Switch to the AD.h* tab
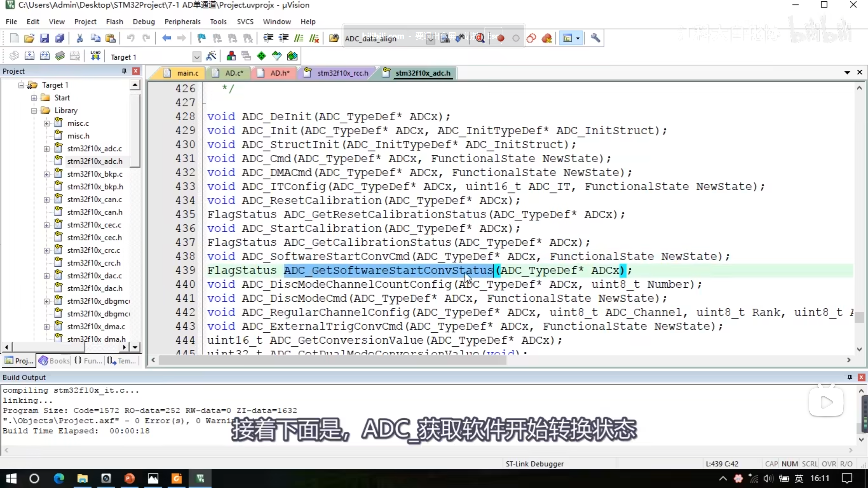Image resolution: width=868 pixels, height=488 pixels. 275,73
